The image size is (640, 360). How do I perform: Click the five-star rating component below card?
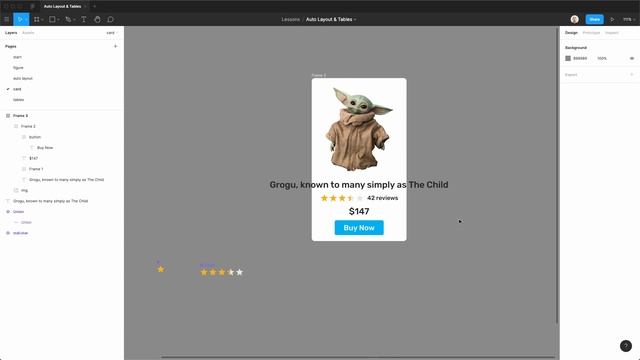click(222, 272)
